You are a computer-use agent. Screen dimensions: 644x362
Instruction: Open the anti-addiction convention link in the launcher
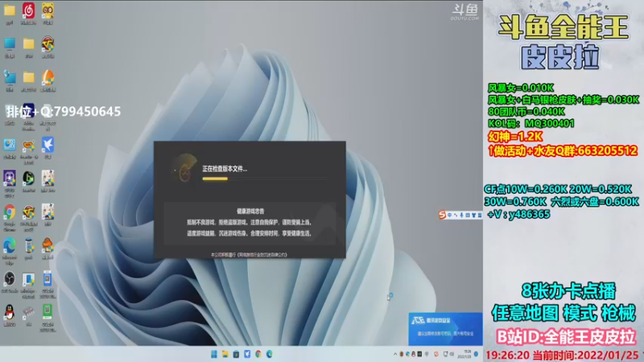pos(262,255)
